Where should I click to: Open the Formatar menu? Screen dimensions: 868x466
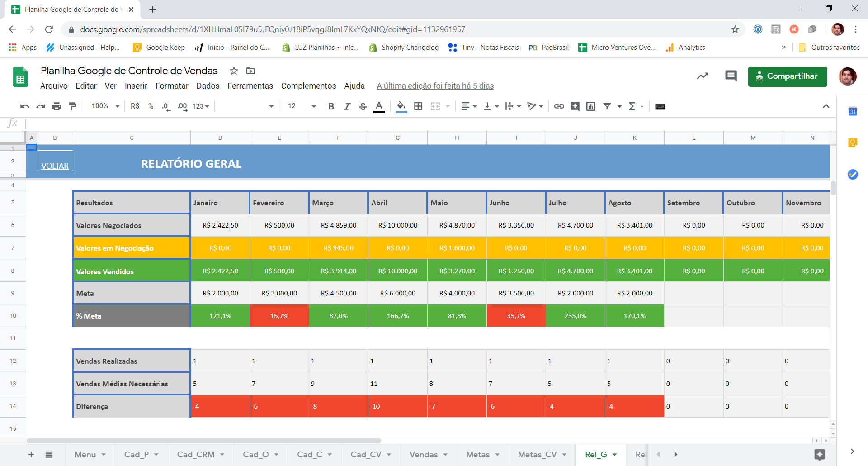click(x=172, y=86)
